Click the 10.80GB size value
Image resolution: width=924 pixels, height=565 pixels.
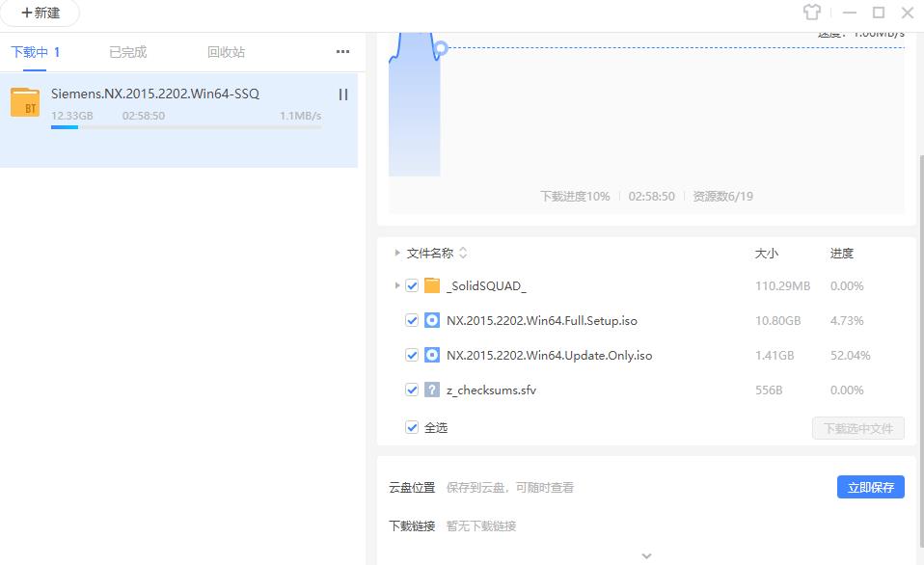(777, 320)
